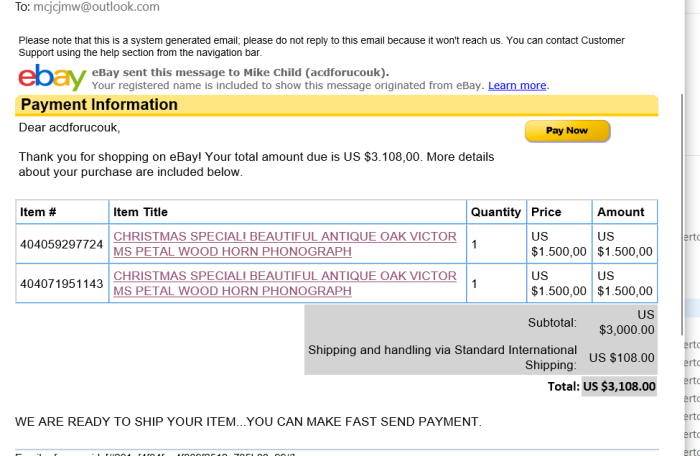
Task: Click the recipient address mcjcjmw@outlook.com
Action: tap(96, 7)
